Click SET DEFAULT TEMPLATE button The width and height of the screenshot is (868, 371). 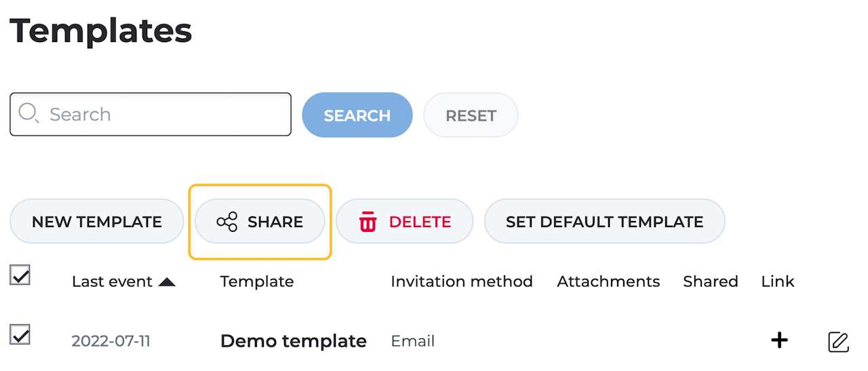point(604,222)
